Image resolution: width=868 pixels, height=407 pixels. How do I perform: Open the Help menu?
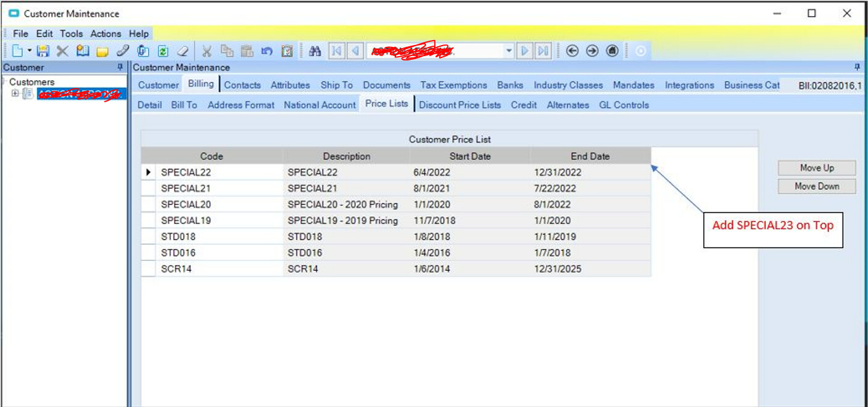(x=139, y=34)
